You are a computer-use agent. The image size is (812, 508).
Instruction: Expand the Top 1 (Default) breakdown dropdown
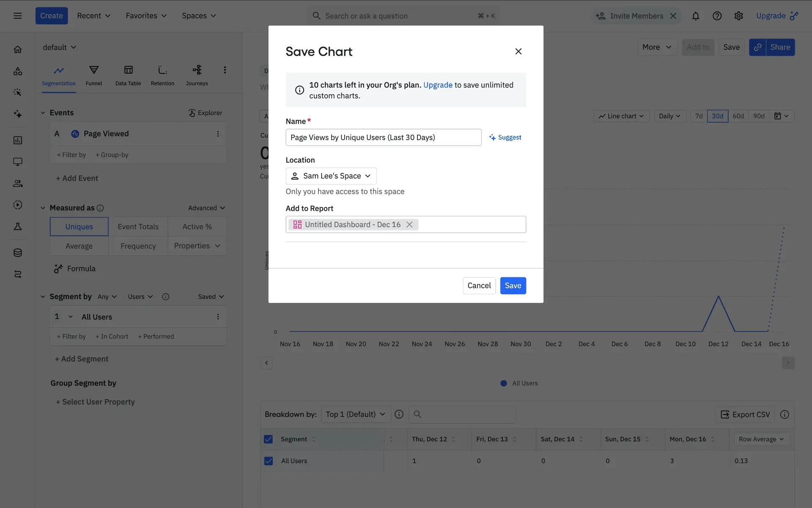(355, 414)
